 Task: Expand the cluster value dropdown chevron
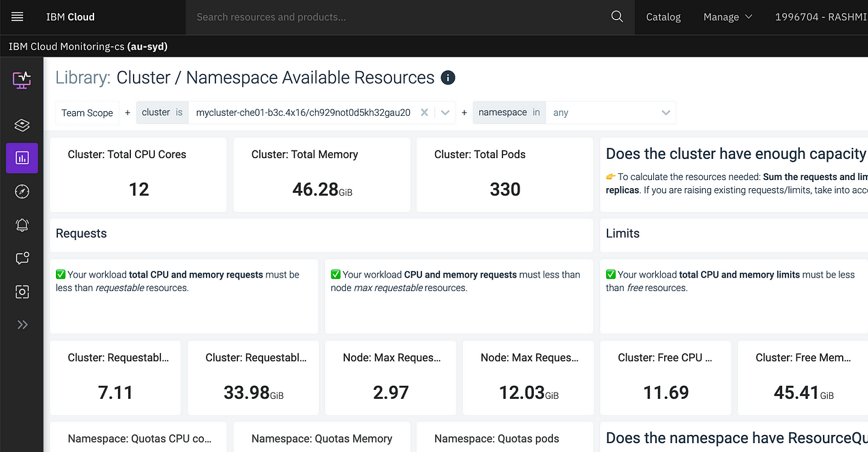coord(446,112)
